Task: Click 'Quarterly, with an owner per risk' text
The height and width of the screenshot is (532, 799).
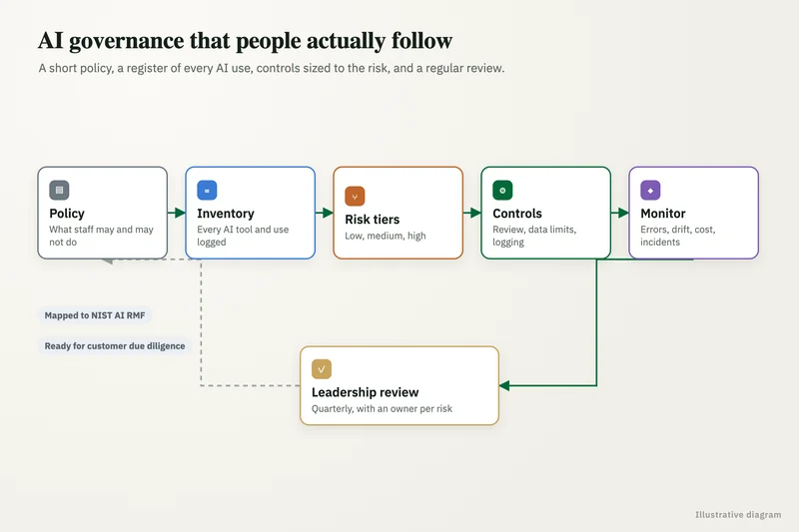Action: pos(382,409)
